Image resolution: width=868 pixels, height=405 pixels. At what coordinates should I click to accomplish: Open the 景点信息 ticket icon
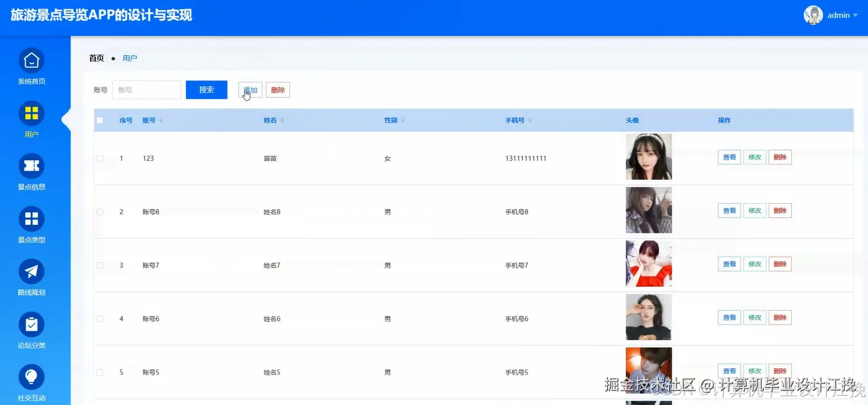point(31,166)
